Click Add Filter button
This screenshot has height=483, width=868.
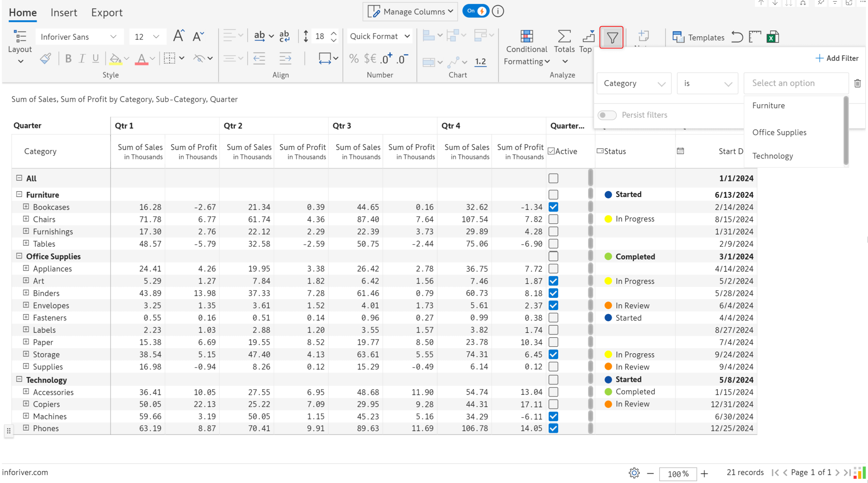click(837, 58)
